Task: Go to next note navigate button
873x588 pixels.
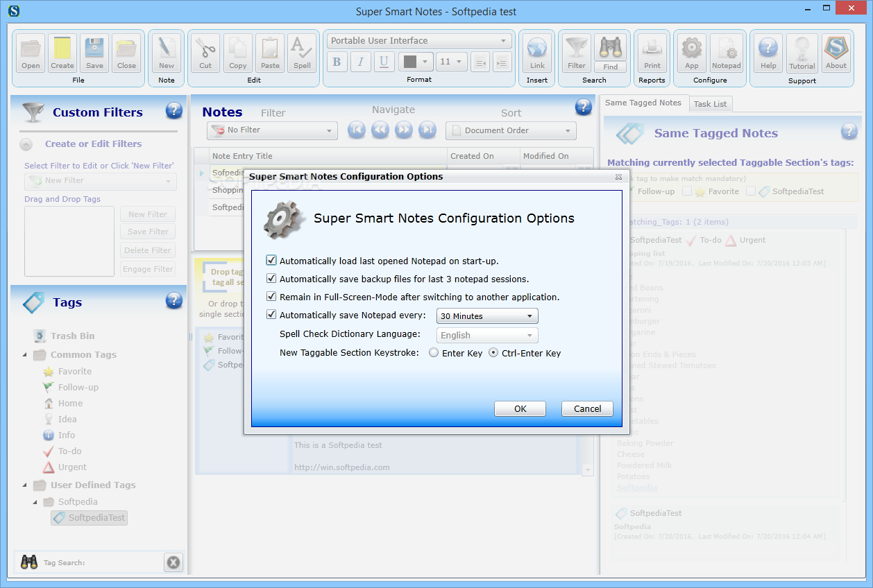Action: pyautogui.click(x=404, y=130)
